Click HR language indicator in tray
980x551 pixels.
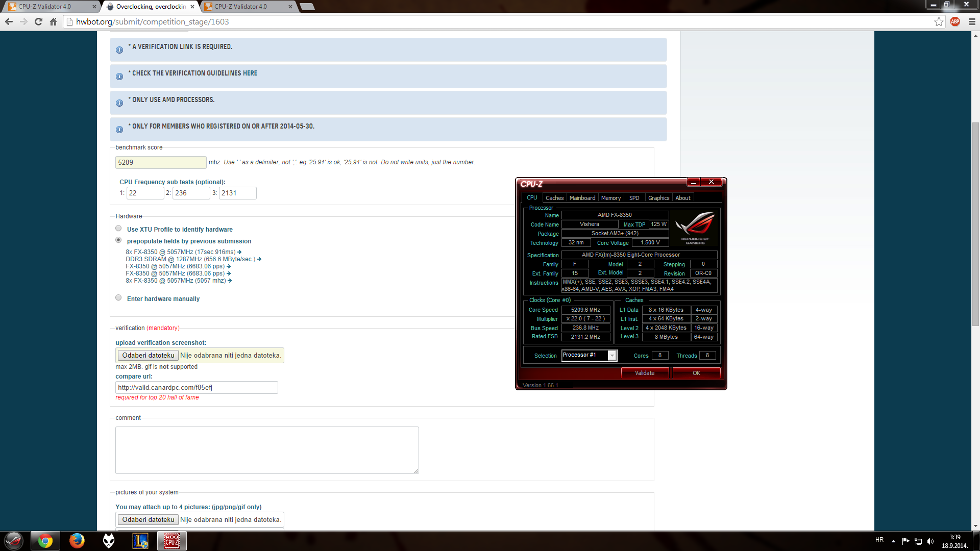[879, 540]
